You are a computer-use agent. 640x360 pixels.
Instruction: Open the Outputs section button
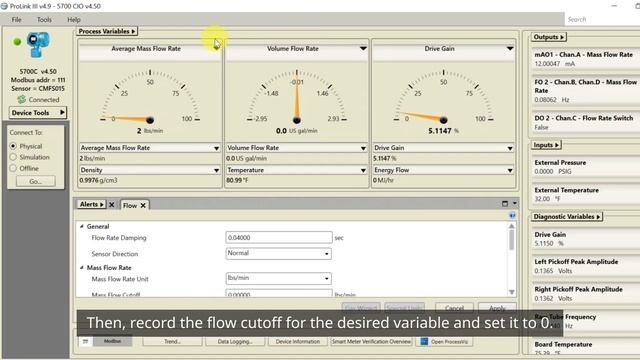(549, 37)
